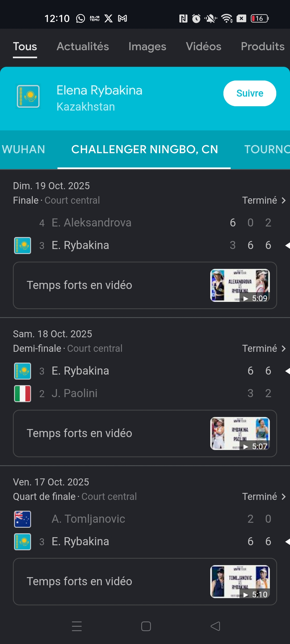Play the Tomljanovic vs Rybakina highlights thumbnail
290x644 pixels.
[x=240, y=581]
